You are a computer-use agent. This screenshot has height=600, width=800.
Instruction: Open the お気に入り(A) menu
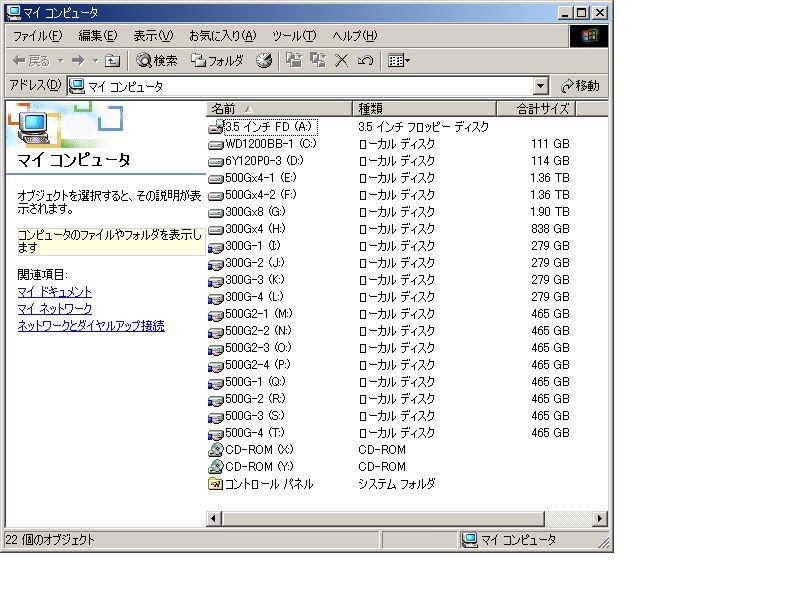pyautogui.click(x=222, y=36)
